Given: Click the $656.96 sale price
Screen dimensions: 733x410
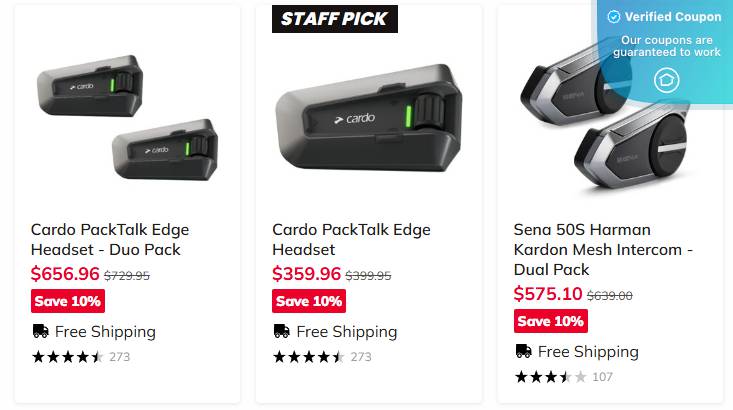Looking at the screenshot, I should pyautogui.click(x=65, y=274).
